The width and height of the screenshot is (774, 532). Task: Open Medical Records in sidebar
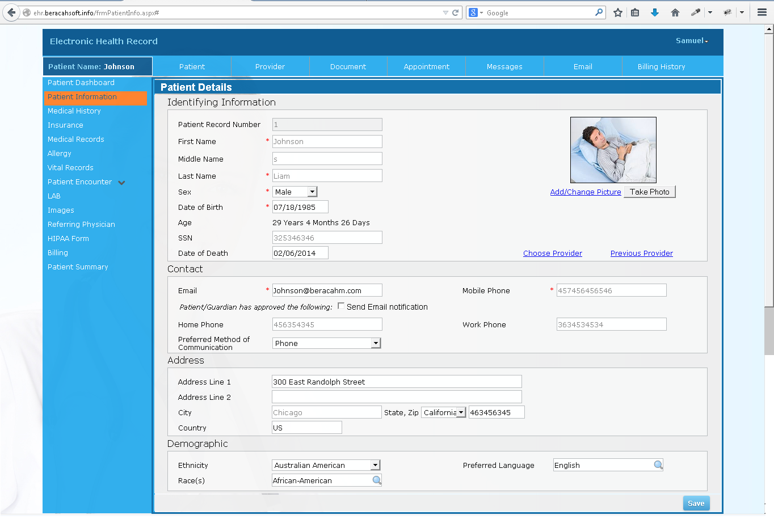[x=76, y=140]
